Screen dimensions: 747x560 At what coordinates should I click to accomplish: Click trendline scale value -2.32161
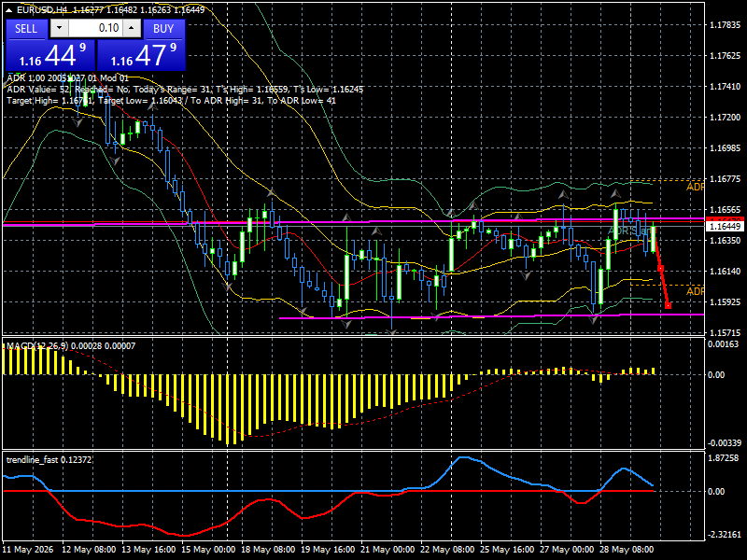(725, 535)
